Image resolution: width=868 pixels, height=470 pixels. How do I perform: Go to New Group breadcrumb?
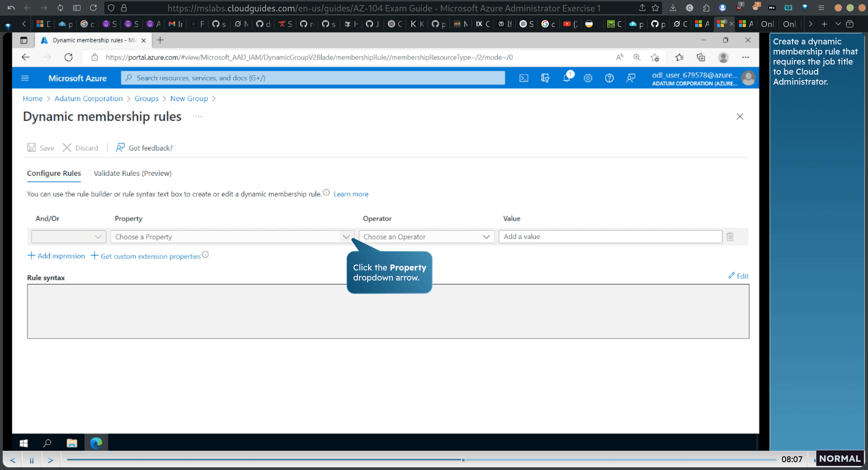[x=189, y=98]
